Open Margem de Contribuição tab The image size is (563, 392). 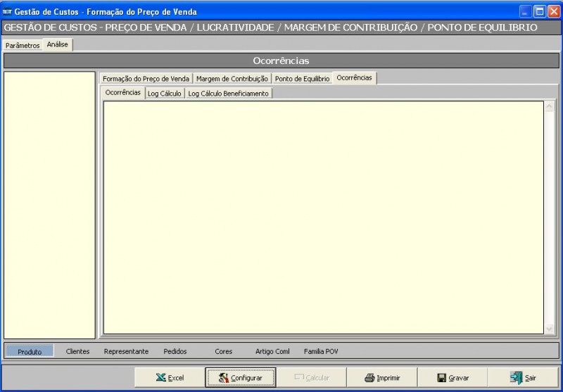[x=232, y=79]
